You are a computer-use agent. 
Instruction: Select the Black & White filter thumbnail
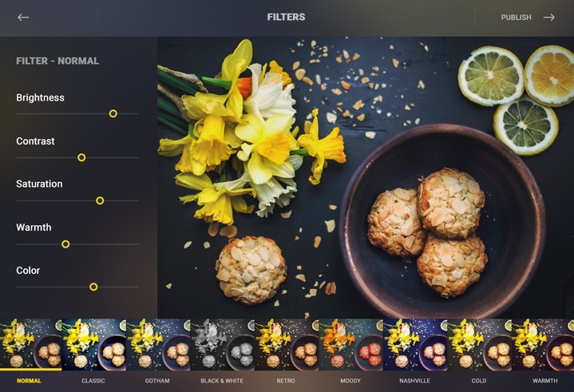click(x=223, y=344)
